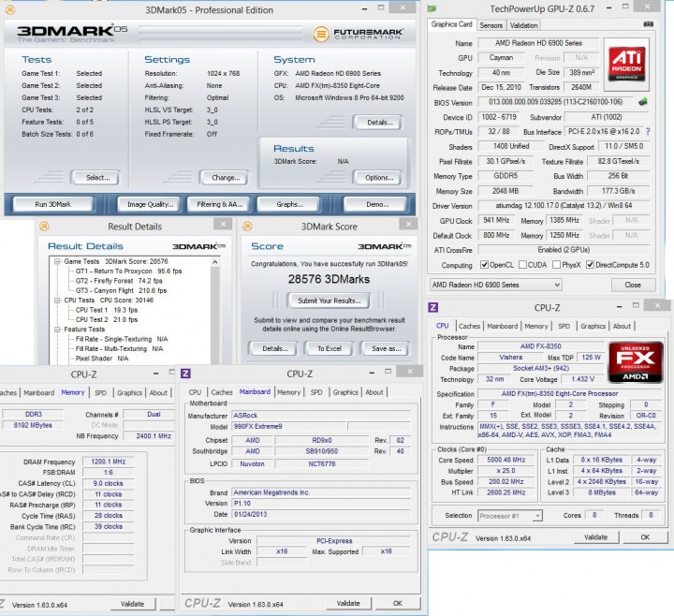The width and height of the screenshot is (674, 616).
Task: Open Memory tab in CPU-Z Mainboard window
Action: point(288,392)
